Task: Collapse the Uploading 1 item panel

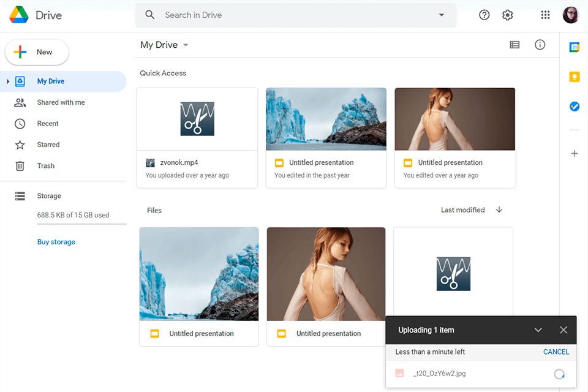Action: [538, 330]
